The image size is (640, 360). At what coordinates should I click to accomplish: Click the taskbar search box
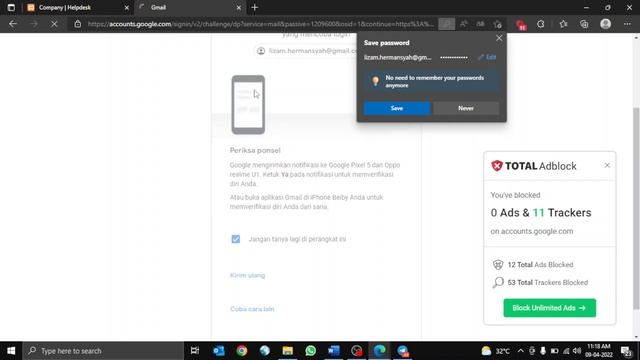[x=103, y=351]
